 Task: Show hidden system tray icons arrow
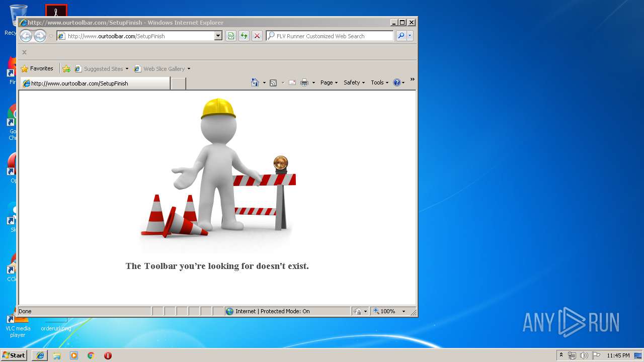click(561, 355)
